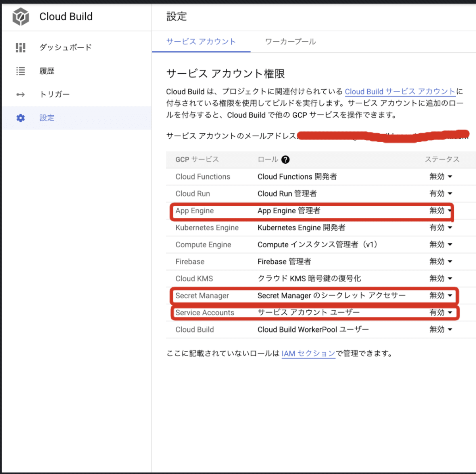
Task: Open the トリガー menu item
Action: (77, 94)
